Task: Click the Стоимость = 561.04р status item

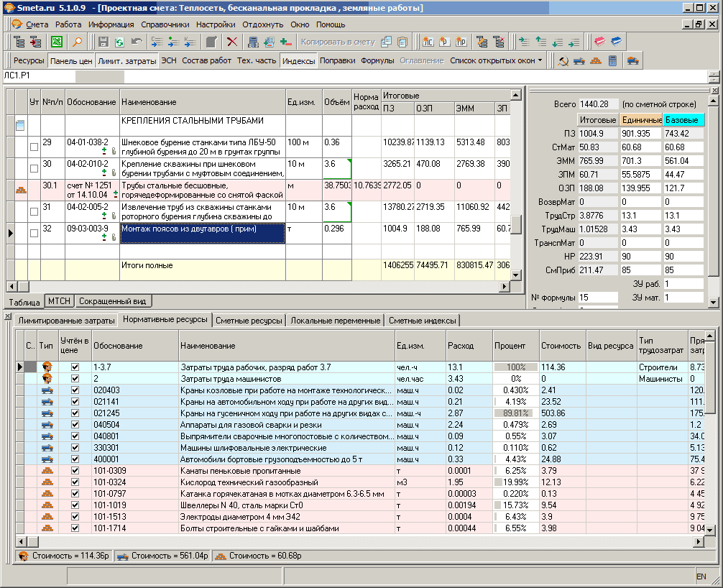Action: 162,556
